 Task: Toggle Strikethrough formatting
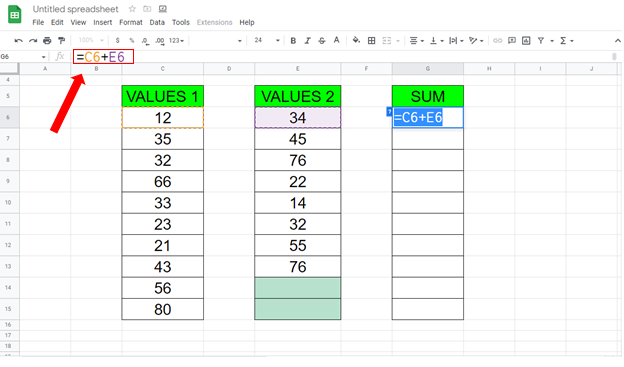point(322,41)
